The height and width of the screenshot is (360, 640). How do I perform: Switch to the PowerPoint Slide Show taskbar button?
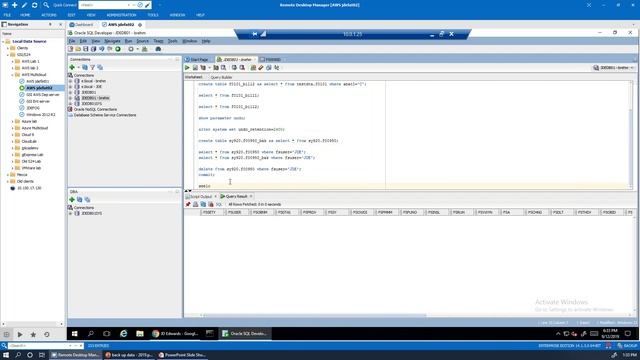(x=182, y=355)
